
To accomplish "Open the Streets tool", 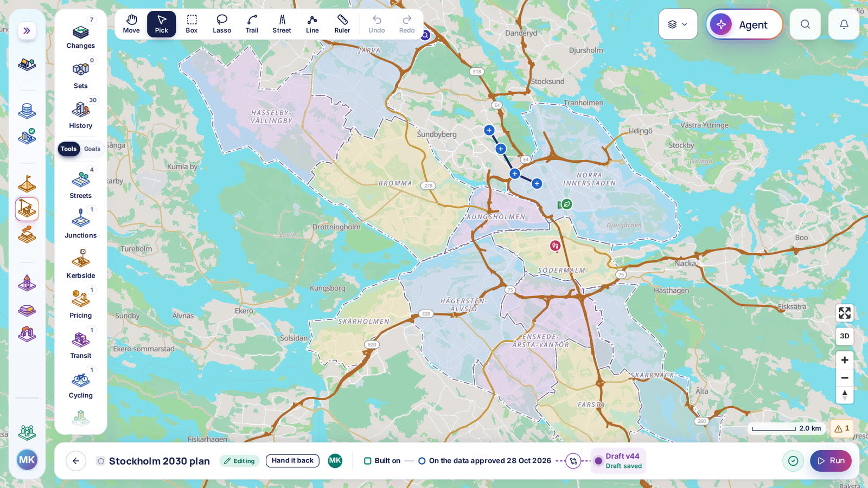I will (81, 184).
